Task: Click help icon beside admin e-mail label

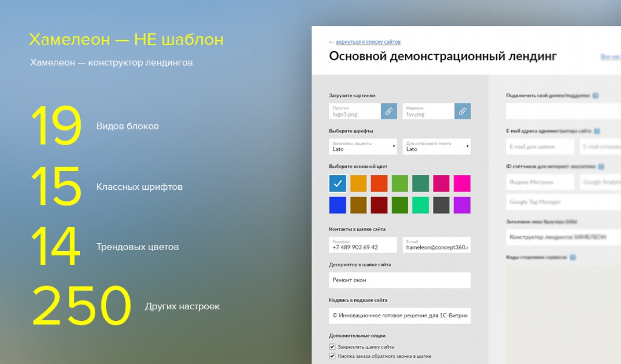Action: [597, 132]
